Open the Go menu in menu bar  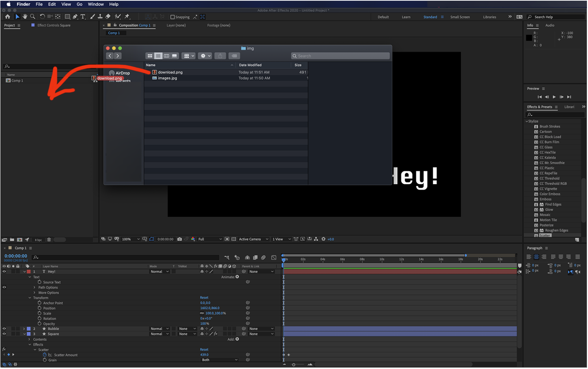[80, 4]
